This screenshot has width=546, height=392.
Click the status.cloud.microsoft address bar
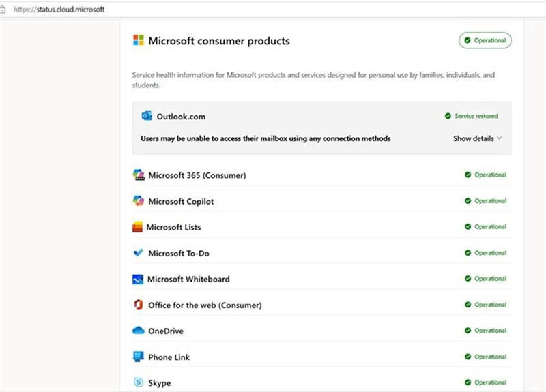click(x=59, y=10)
